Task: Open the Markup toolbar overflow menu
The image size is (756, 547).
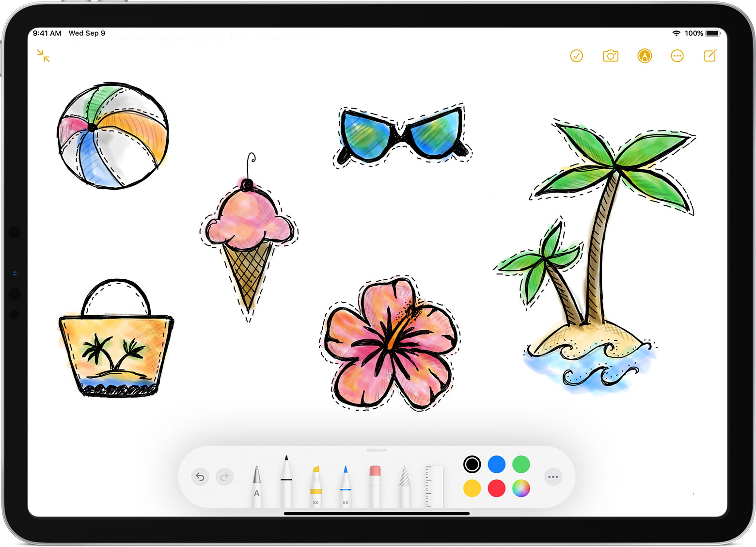Action: pyautogui.click(x=553, y=477)
